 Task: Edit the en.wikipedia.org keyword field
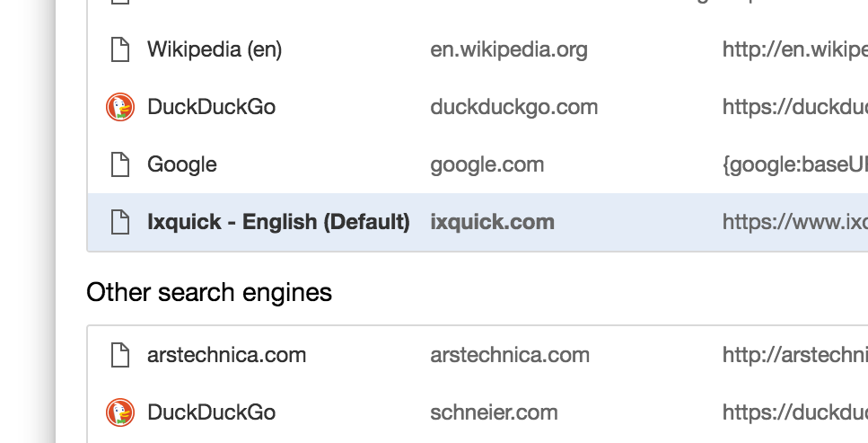point(509,50)
